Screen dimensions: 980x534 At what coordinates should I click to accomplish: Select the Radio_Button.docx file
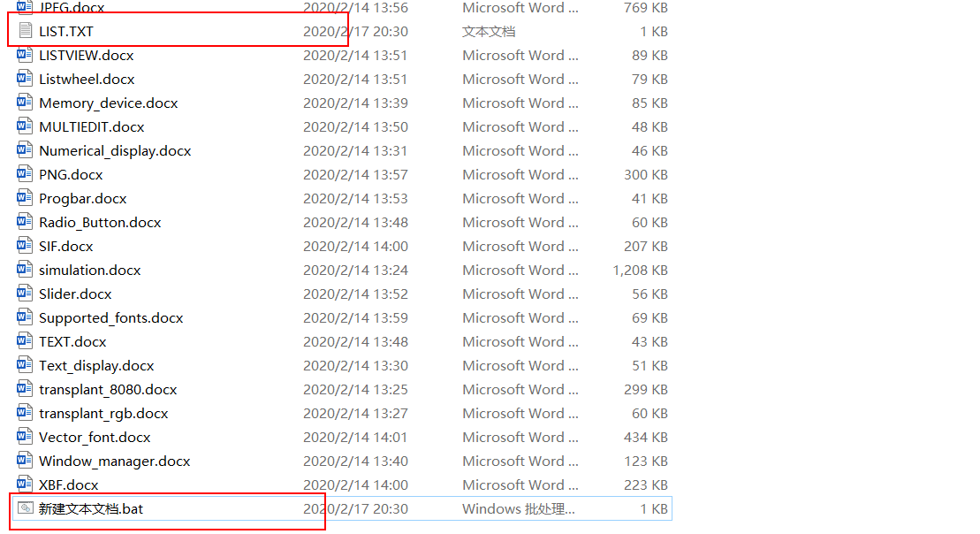(x=100, y=222)
